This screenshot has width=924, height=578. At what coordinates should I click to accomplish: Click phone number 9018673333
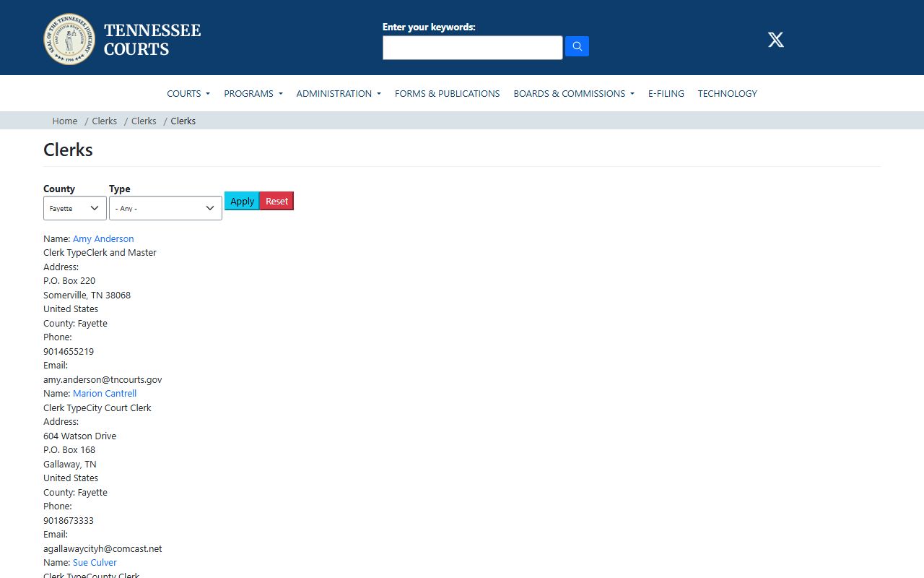pyautogui.click(x=69, y=520)
